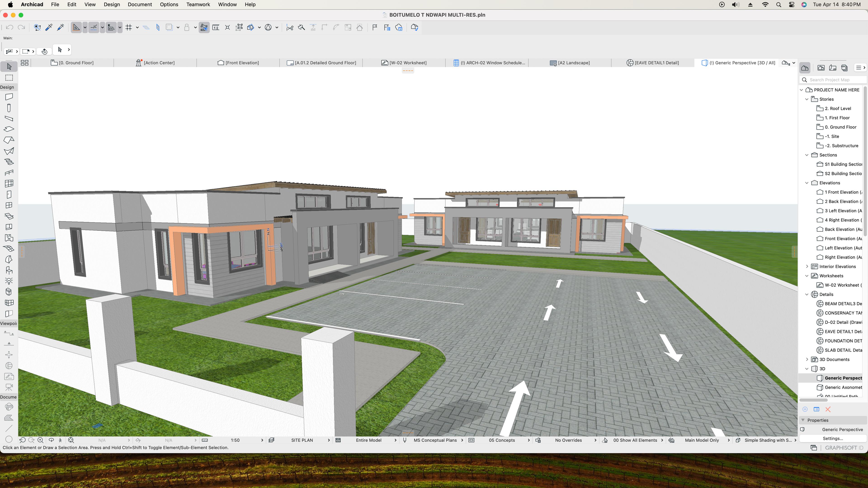Click the Pick Up Parameters eyedropper
Image resolution: width=868 pixels, height=488 pixels.
pos(49,28)
